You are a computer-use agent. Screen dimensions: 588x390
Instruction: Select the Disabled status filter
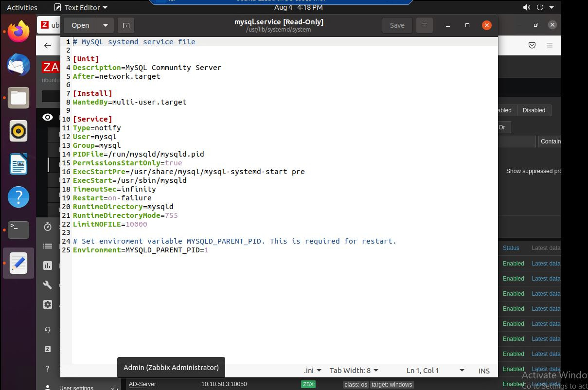(534, 110)
